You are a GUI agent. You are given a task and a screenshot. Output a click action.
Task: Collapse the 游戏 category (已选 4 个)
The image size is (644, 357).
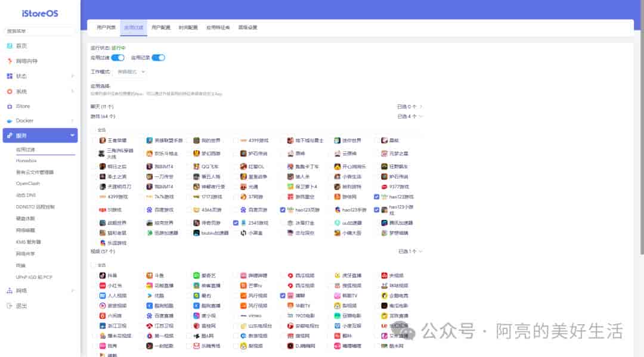point(420,117)
